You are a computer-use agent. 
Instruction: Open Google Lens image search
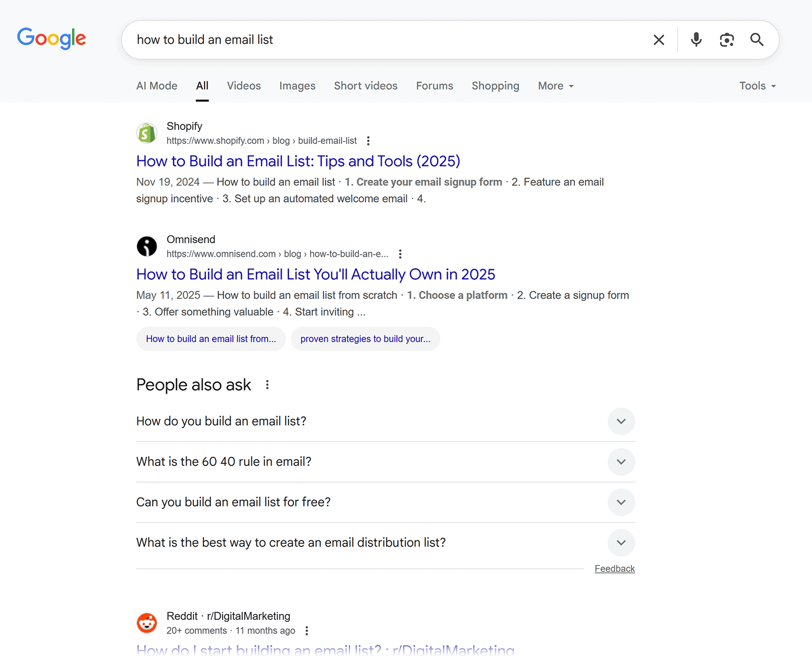727,40
